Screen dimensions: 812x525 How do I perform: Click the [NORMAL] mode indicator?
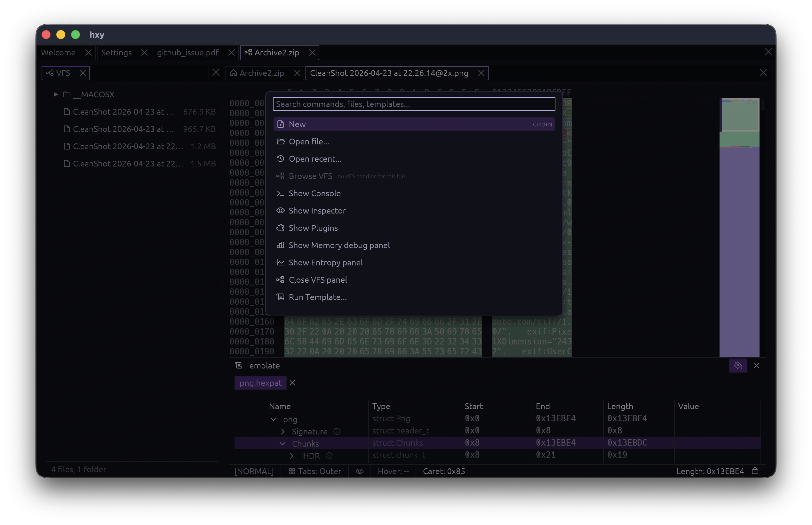tap(254, 471)
